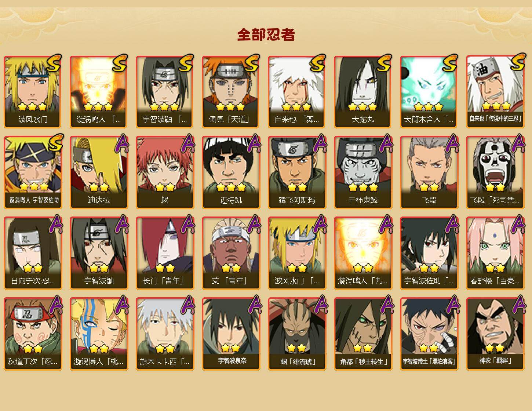The image size is (532, 411).
Task: Click the 角都「秽土转生」 character card
Action: tap(363, 334)
